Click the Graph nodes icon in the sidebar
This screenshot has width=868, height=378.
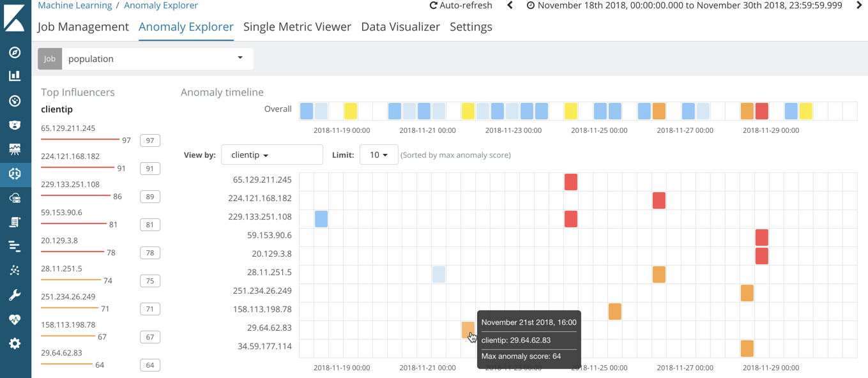tap(15, 271)
